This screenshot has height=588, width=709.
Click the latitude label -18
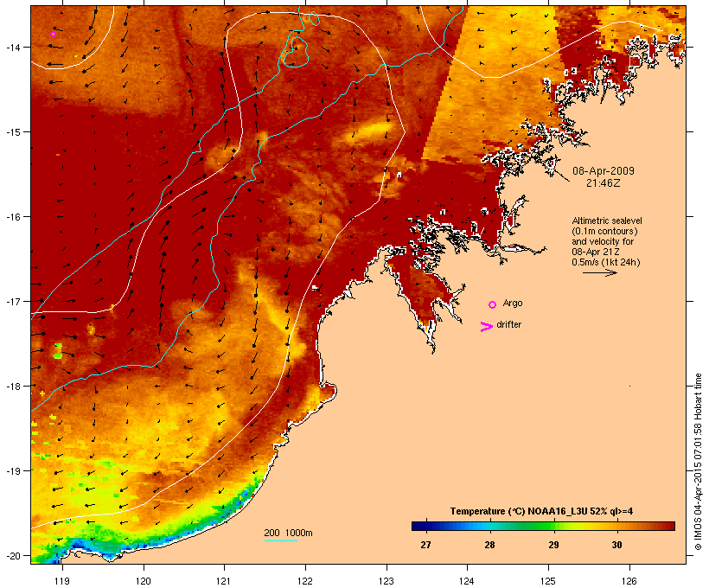coord(12,386)
